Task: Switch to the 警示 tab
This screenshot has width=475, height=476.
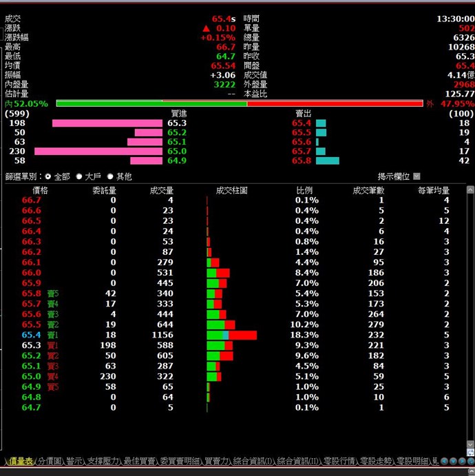Action: click(74, 462)
